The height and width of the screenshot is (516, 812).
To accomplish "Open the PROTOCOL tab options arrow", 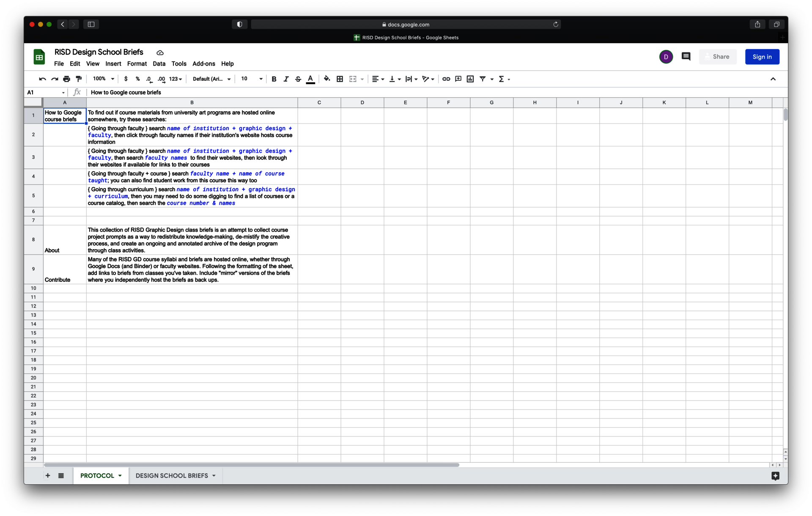I will click(120, 476).
